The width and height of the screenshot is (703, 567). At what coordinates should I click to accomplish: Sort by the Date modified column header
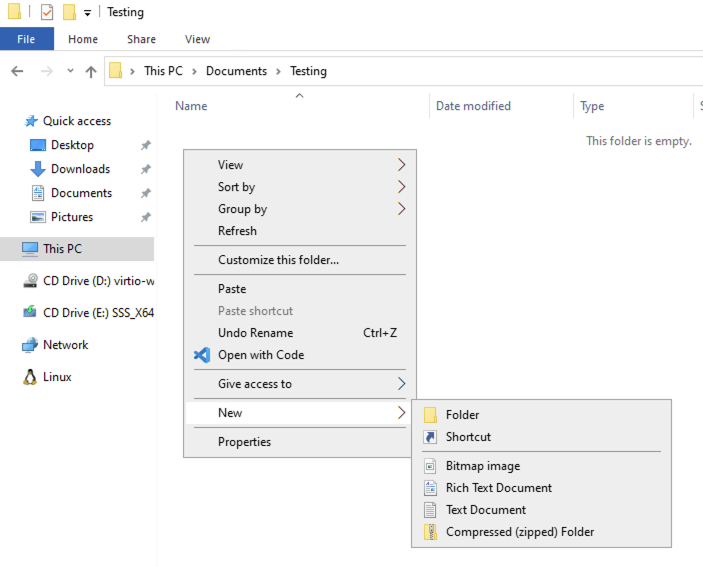(x=473, y=106)
